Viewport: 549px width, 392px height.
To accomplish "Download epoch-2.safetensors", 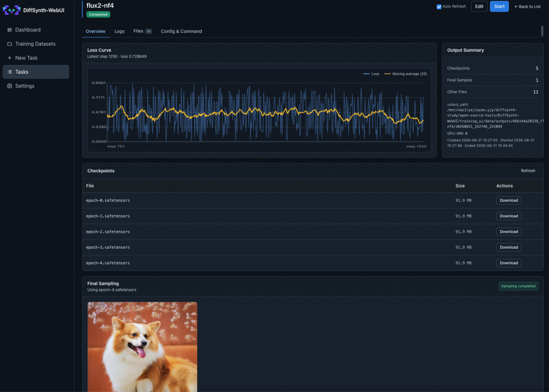I will click(x=508, y=231).
